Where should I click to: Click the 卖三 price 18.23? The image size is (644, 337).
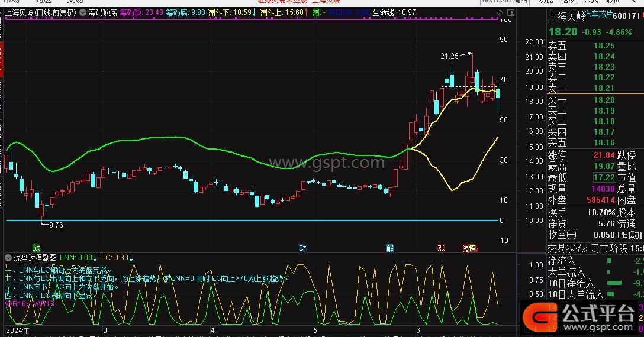pos(604,67)
